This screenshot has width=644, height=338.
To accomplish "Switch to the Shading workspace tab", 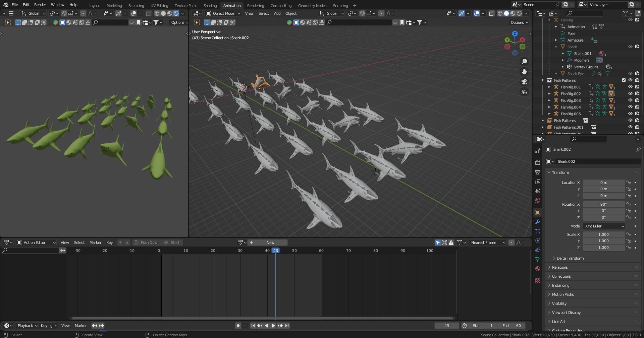I will pyautogui.click(x=210, y=6).
